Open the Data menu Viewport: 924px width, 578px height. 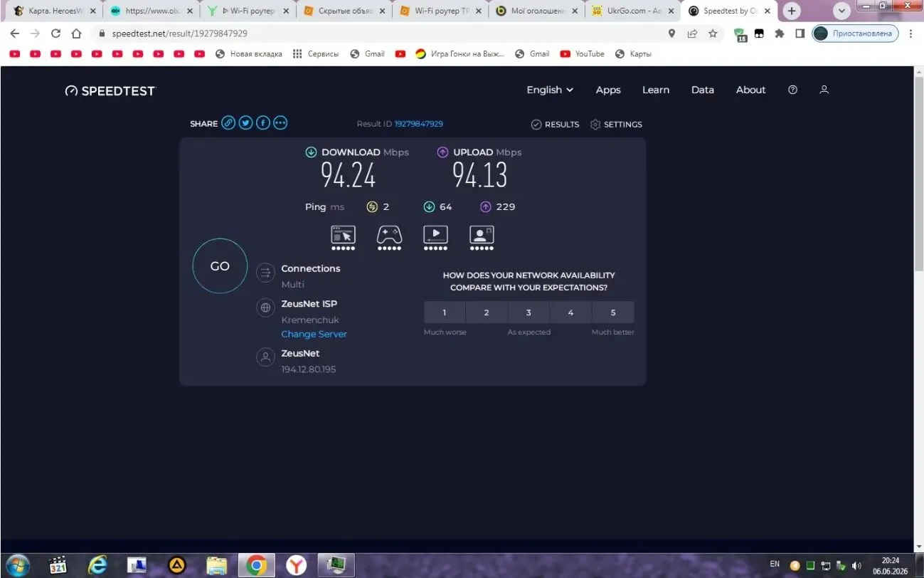coord(703,90)
